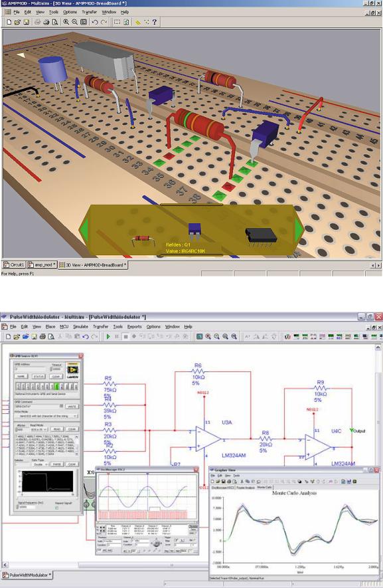Open Place menu in PulseWidthModulator window
Screen dimensions: 383x588
point(50,327)
